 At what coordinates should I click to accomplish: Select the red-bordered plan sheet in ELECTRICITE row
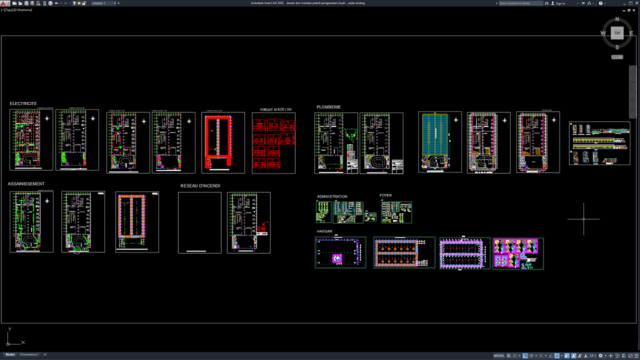pos(223,142)
